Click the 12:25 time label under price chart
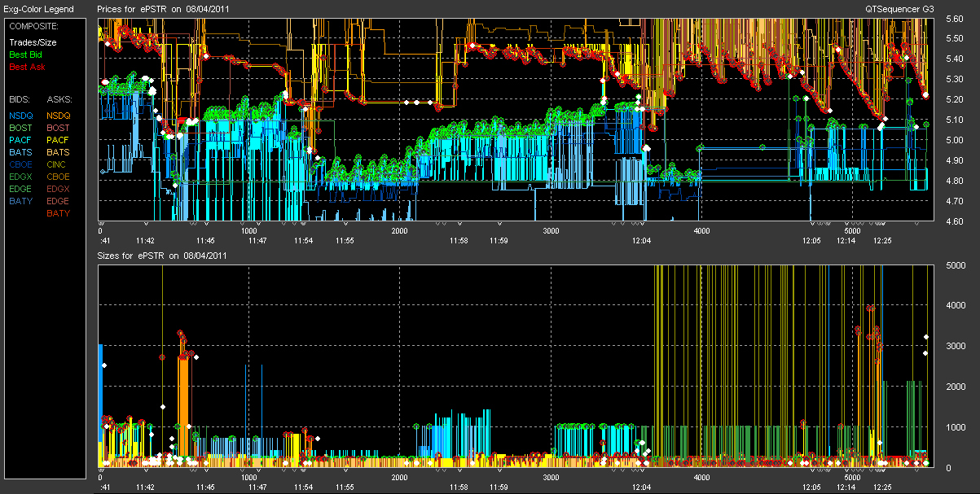Image resolution: width=980 pixels, height=494 pixels. pos(881,240)
